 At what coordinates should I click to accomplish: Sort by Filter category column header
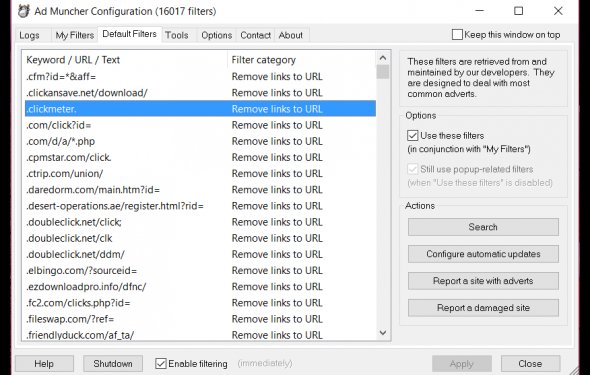tap(301, 60)
